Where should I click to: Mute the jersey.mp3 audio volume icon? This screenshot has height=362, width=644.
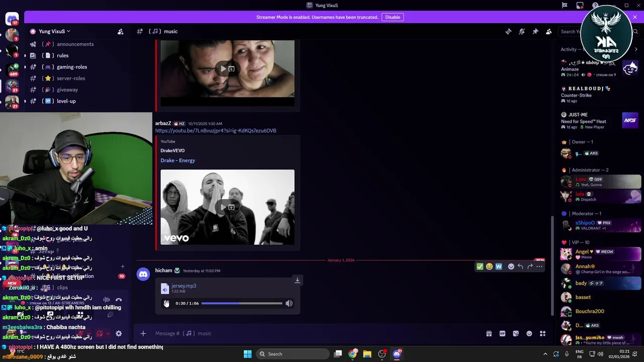tap(289, 303)
